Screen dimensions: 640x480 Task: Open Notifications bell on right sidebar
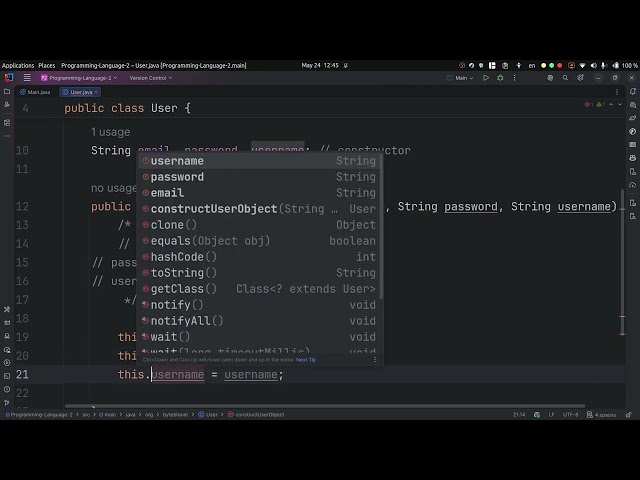pyautogui.click(x=633, y=92)
